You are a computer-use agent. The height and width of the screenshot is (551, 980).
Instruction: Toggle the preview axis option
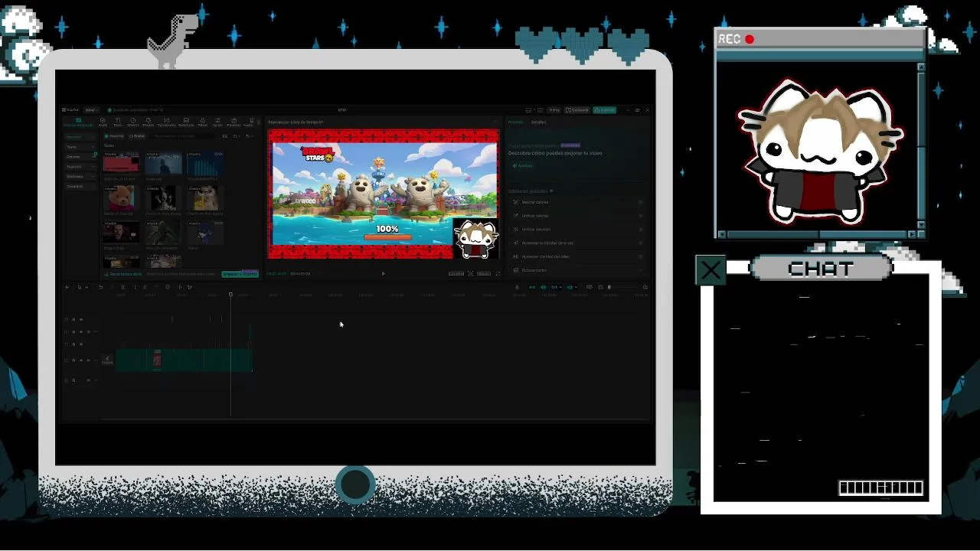point(570,287)
